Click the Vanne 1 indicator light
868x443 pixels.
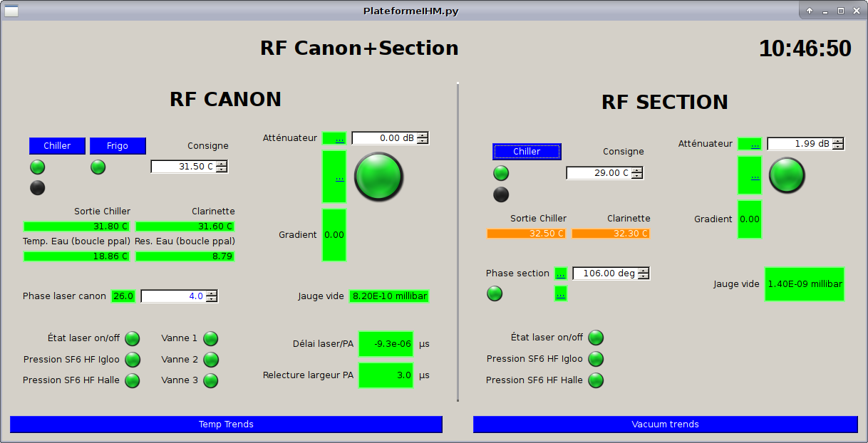(x=210, y=338)
